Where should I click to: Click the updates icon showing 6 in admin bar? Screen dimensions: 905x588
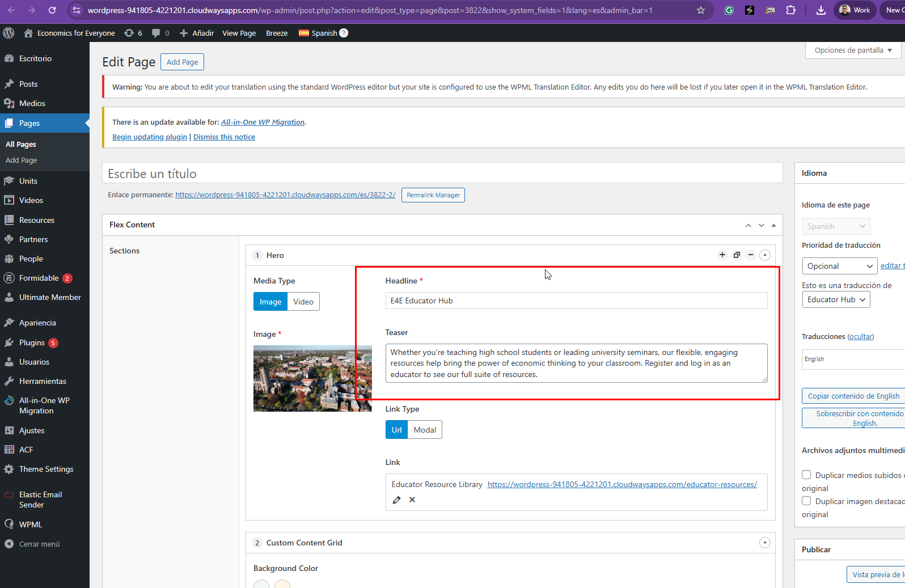[x=133, y=33]
